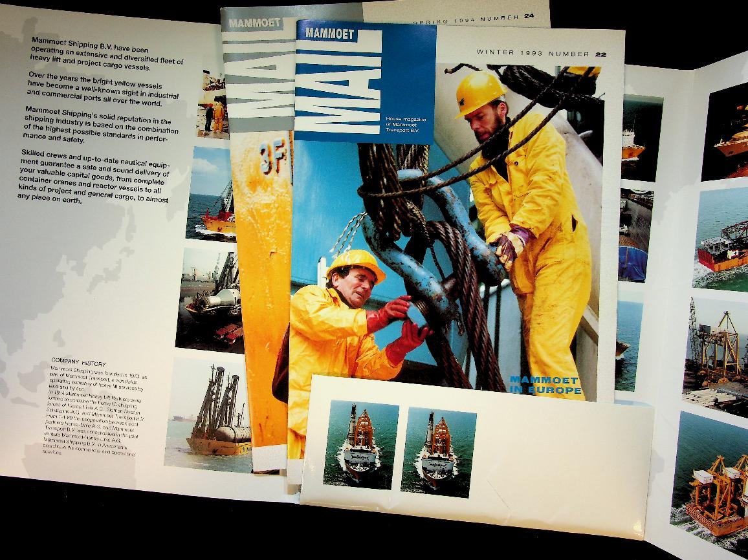The width and height of the screenshot is (748, 560).
Task: Open the left-folder photo of red crane ship at sea
Action: [x=212, y=193]
